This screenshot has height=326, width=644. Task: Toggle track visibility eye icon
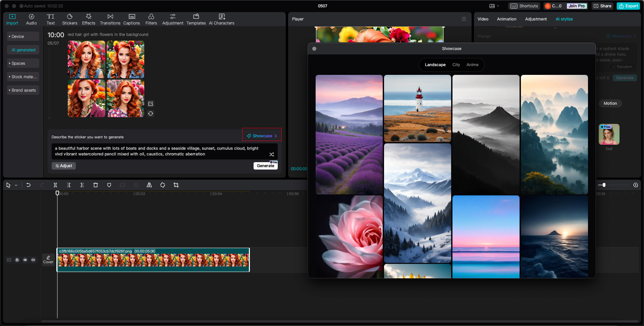(25, 260)
